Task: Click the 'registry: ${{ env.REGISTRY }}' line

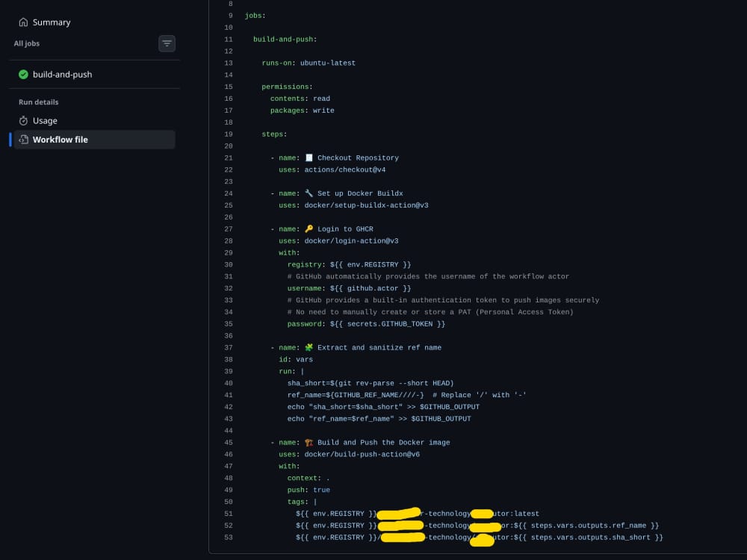Action: (x=349, y=265)
